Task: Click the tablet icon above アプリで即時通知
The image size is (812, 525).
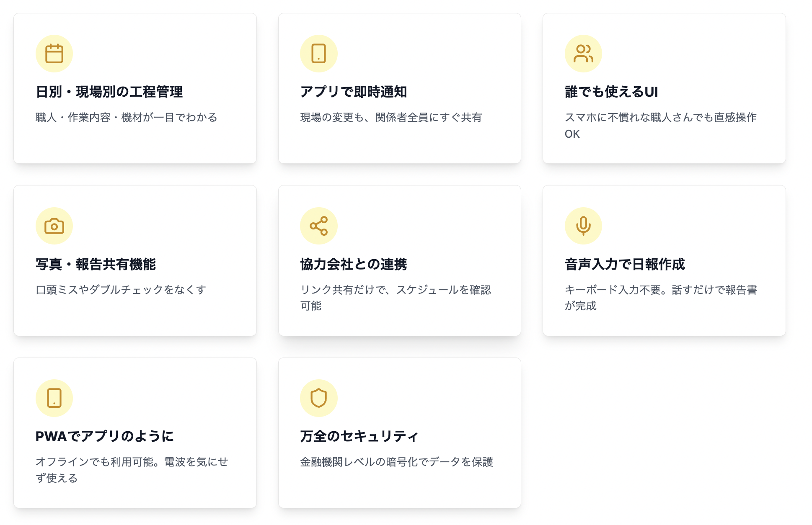Action: pos(318,54)
